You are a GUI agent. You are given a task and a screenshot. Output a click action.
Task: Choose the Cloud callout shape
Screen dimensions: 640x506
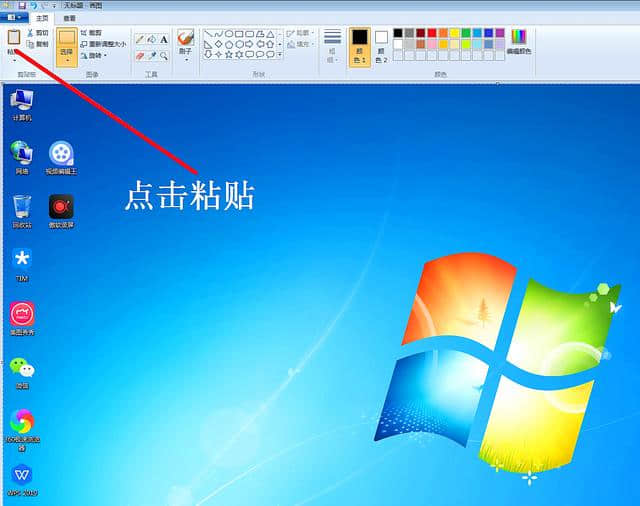270,54
